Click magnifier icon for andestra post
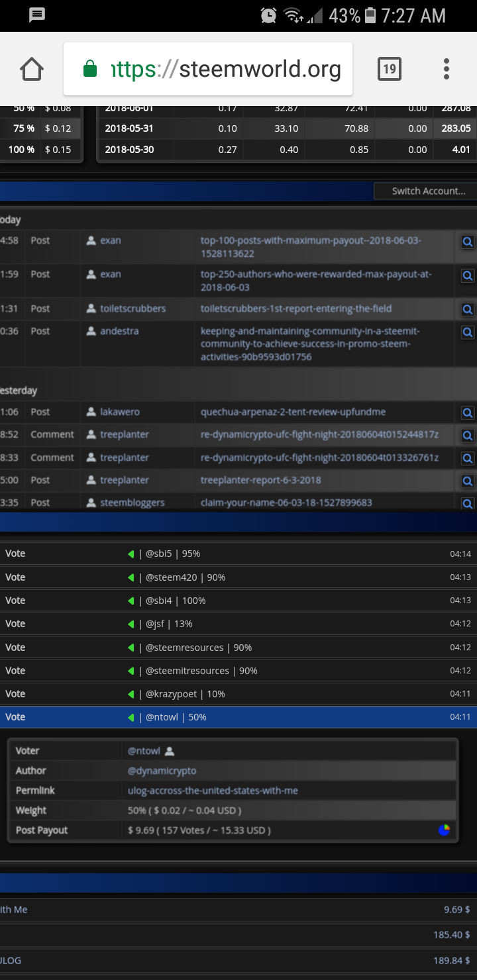Viewport: 477px width, 980px height. (468, 332)
